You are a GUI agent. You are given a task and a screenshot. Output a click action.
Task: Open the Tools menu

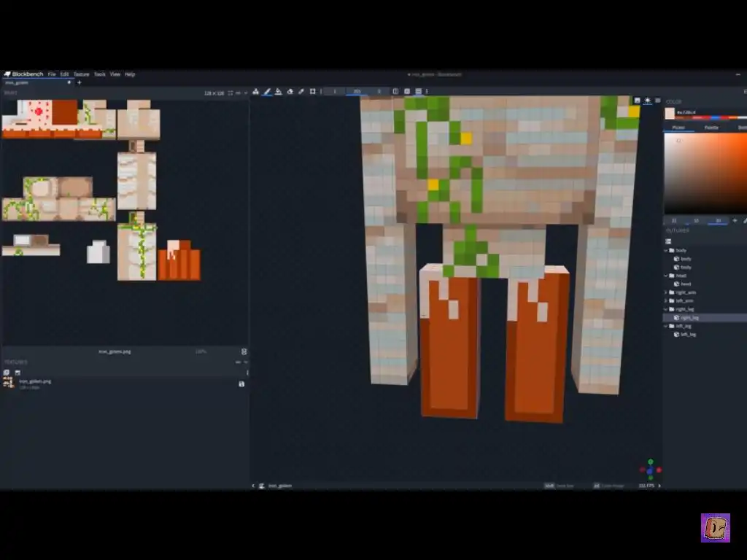(x=99, y=74)
